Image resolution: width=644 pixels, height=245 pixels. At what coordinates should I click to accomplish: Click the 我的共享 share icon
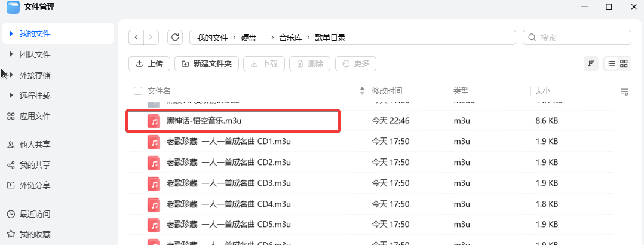point(11,166)
